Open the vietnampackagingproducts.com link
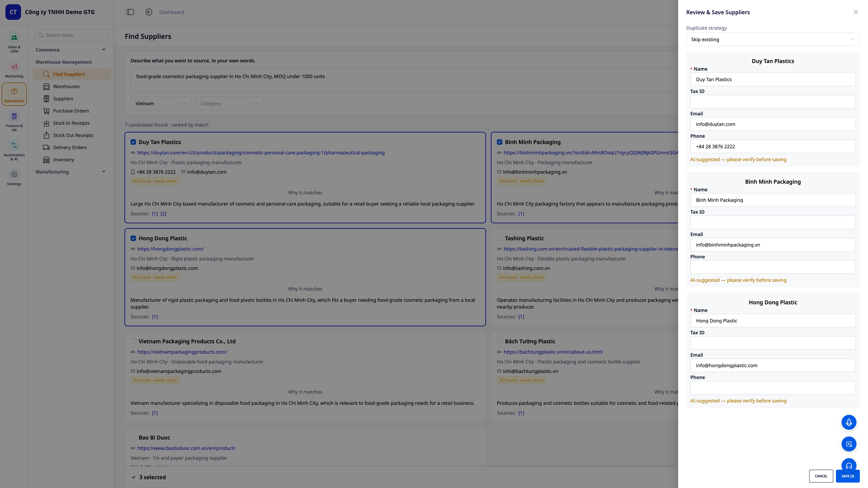Image resolution: width=868 pixels, height=488 pixels. (x=182, y=352)
